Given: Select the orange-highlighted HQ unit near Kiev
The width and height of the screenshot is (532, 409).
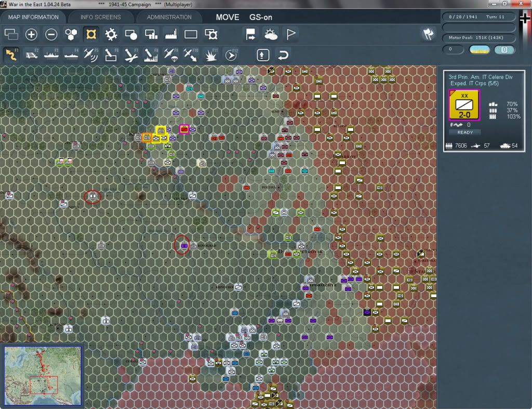Looking at the screenshot, I should 147,138.
